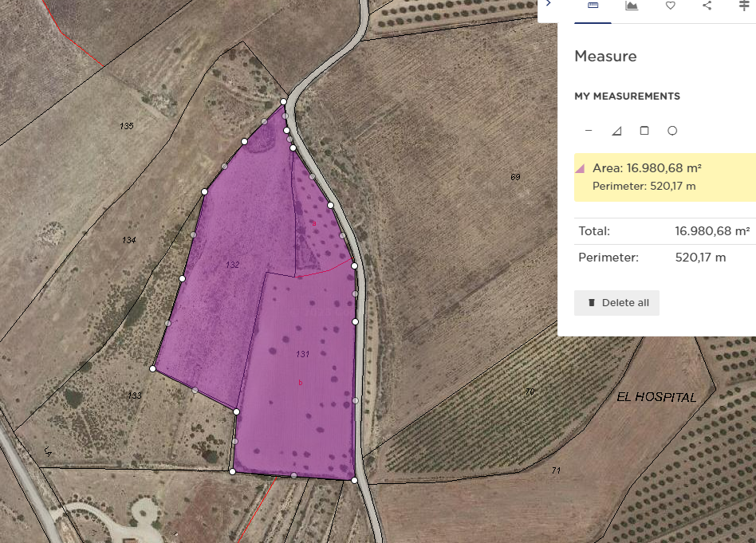The width and height of the screenshot is (756, 543).
Task: Click the topmost polygon vertex near the road
Action: click(284, 102)
